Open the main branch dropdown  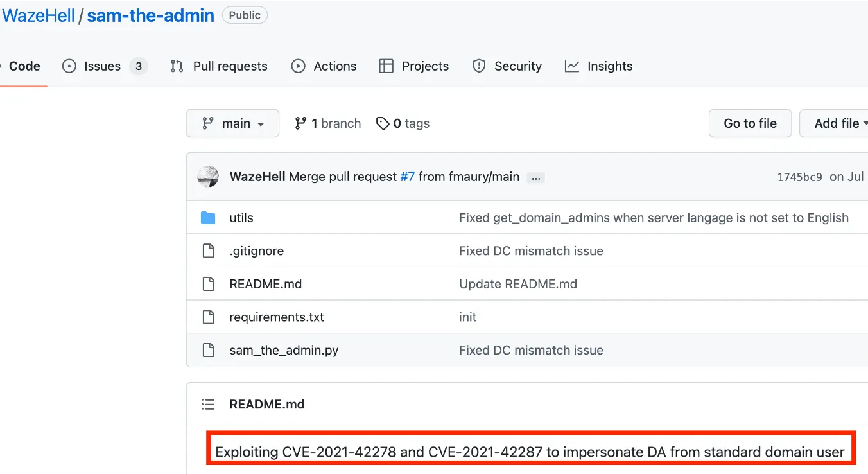coord(232,123)
